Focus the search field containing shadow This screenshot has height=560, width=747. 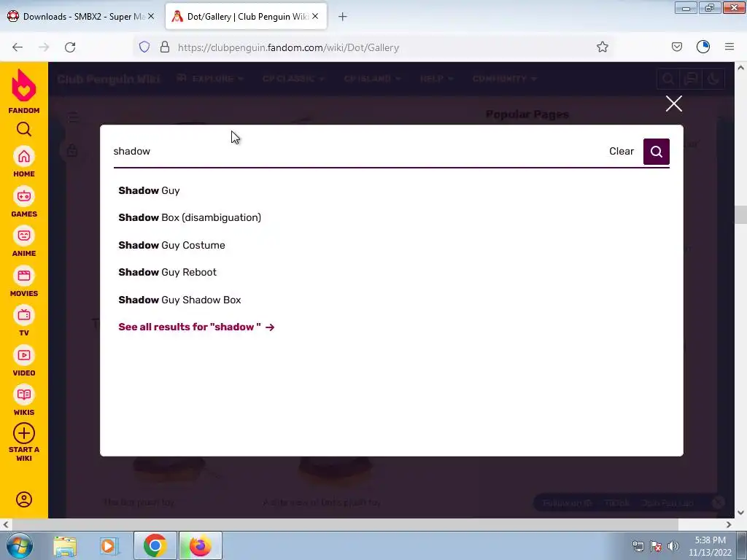pyautogui.click(x=356, y=151)
